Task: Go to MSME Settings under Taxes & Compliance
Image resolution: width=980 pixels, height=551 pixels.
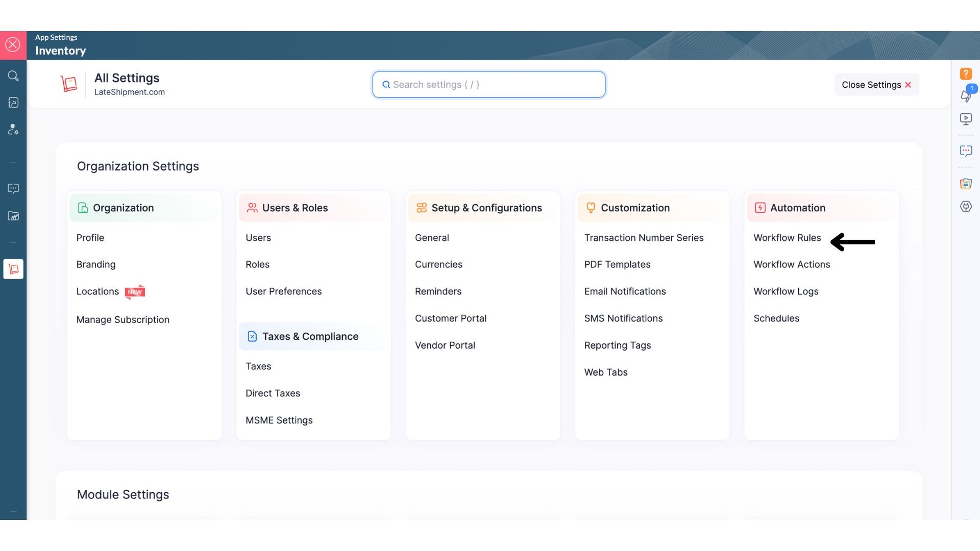Action: coord(279,420)
